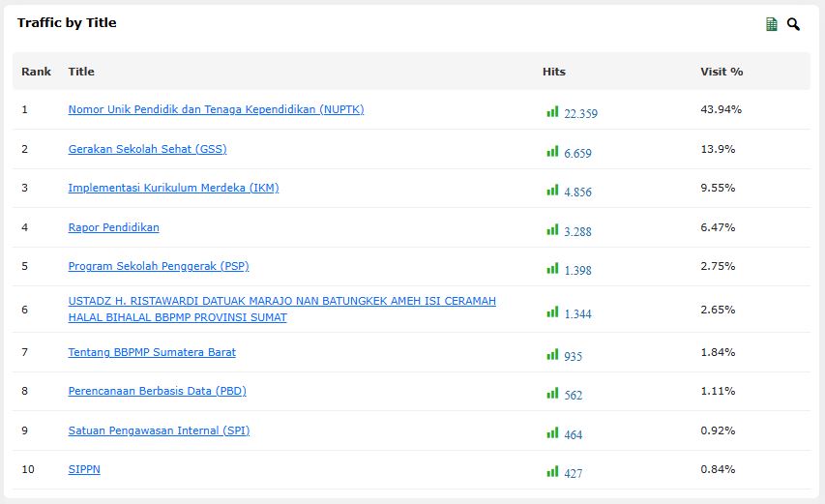Click the magnifier search icon
This screenshot has height=504, width=825.
point(793,24)
